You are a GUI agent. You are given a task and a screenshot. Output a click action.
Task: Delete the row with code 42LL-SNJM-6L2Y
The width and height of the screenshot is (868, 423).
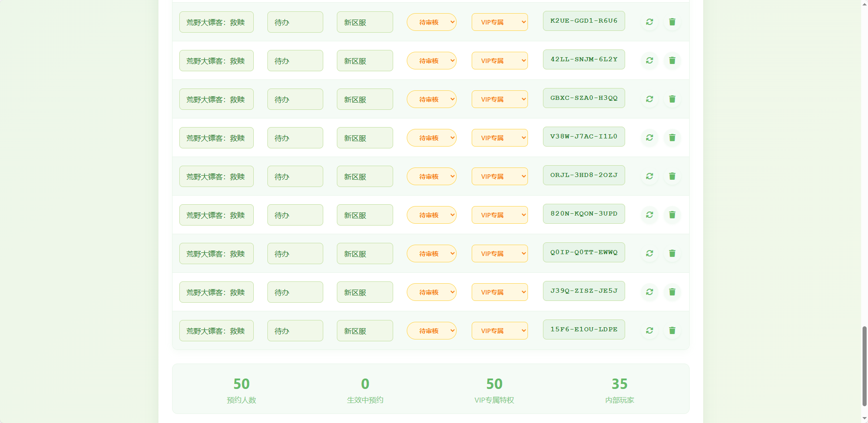click(x=672, y=60)
